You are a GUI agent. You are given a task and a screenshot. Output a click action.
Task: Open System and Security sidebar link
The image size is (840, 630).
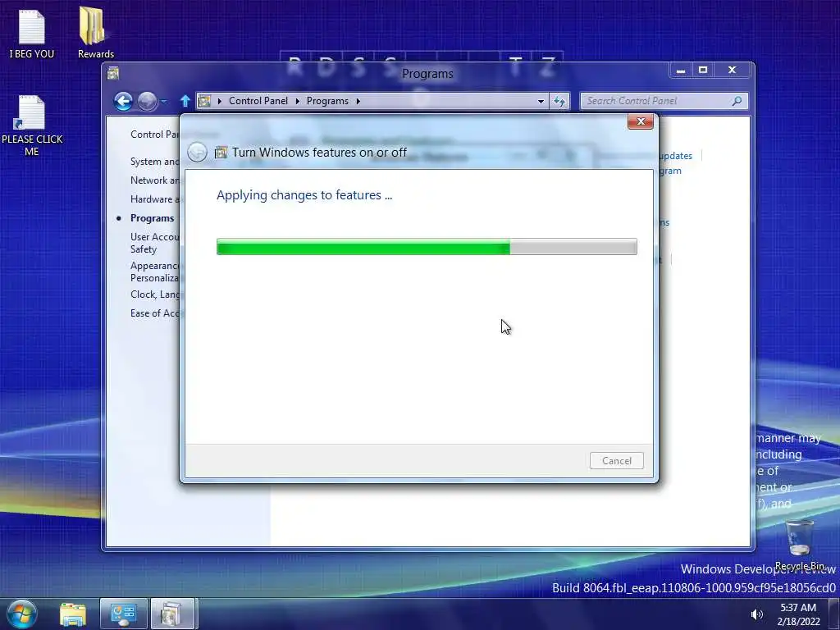(x=154, y=162)
